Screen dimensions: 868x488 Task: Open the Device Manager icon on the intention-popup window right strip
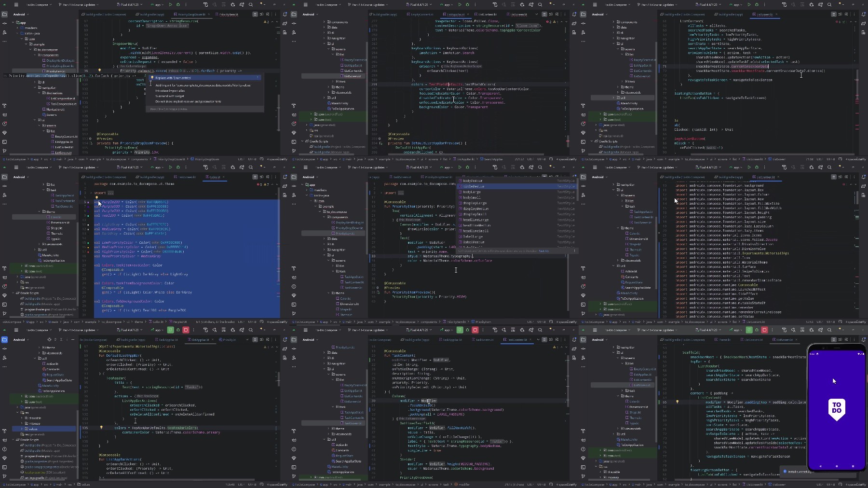click(x=285, y=33)
